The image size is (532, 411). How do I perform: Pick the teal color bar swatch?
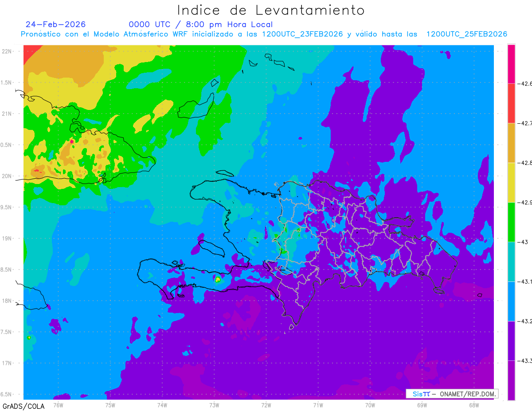click(512, 262)
